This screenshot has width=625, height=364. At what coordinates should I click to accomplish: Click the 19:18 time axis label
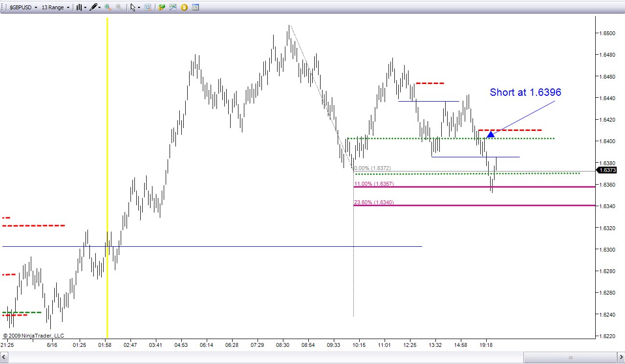486,345
